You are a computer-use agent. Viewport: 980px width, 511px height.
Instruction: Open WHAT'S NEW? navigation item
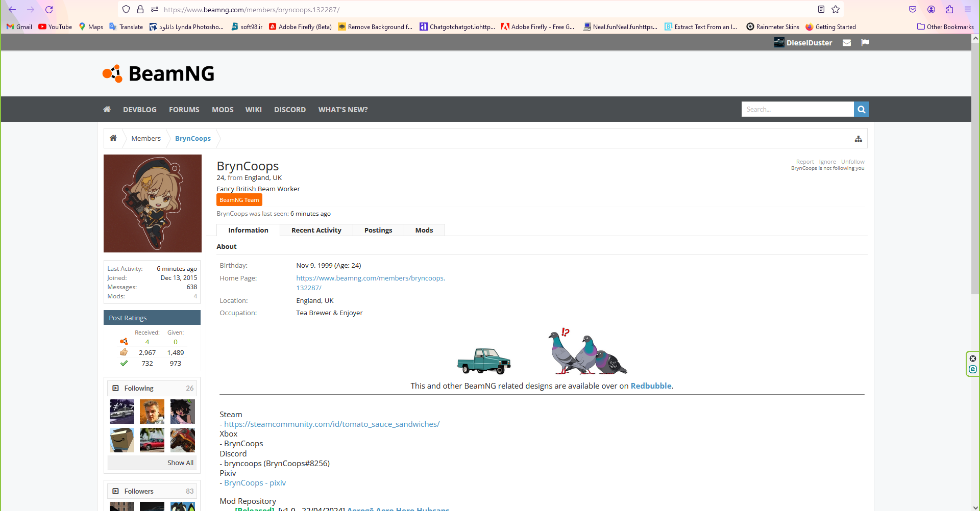343,110
